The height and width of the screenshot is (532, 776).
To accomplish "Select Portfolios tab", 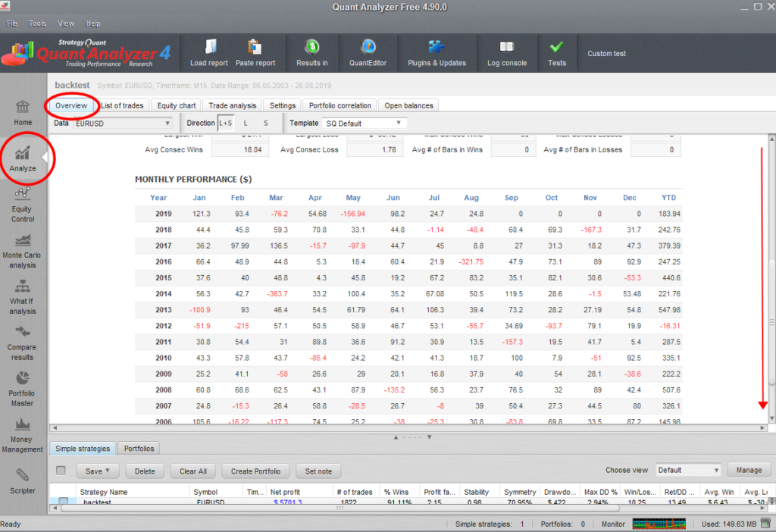I will pos(139,449).
